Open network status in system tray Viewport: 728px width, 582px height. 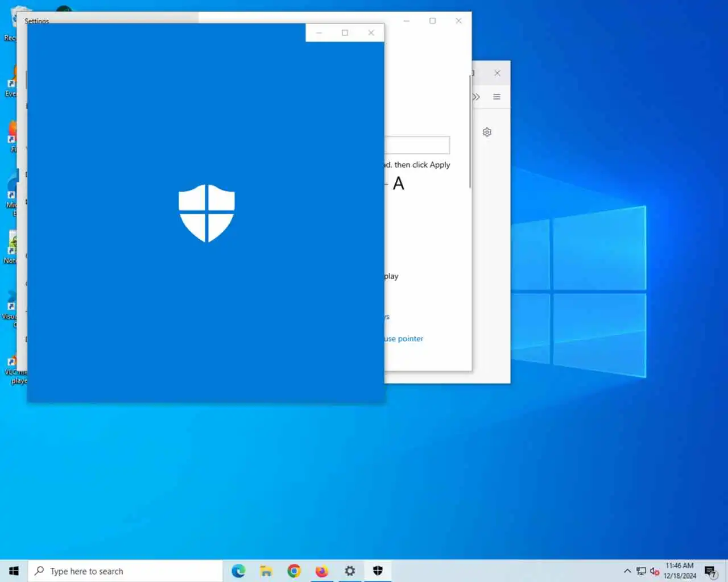pos(641,571)
